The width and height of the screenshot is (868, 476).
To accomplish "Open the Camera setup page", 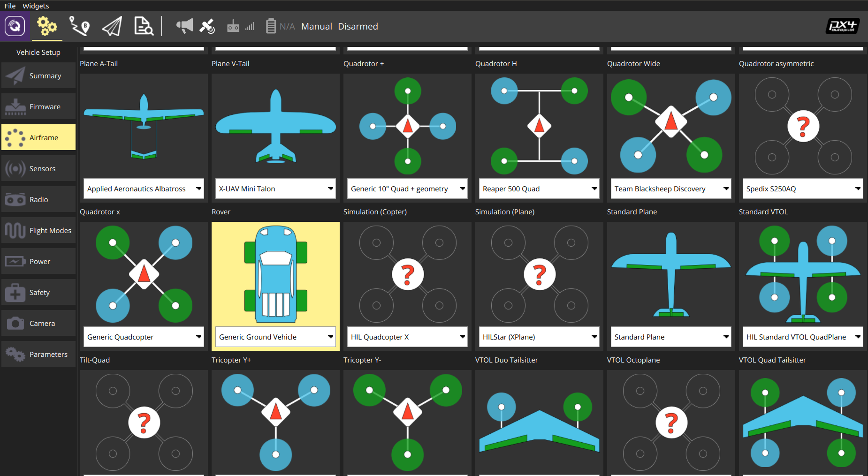I will tap(38, 323).
